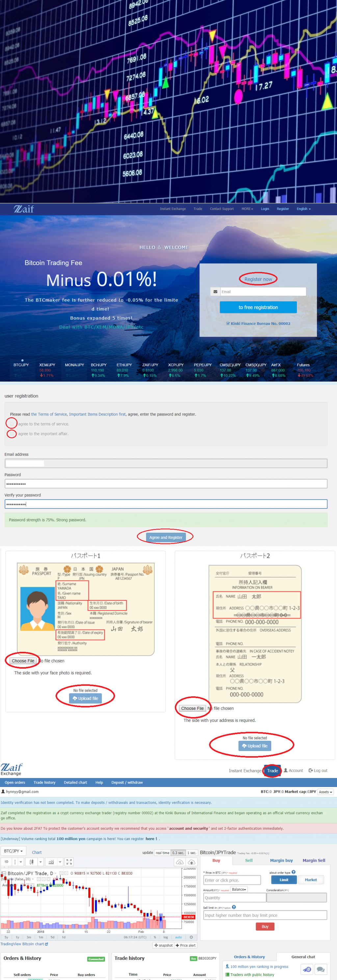Click the 'Enter or click price' field
The width and height of the screenshot is (337, 980).
(232, 880)
